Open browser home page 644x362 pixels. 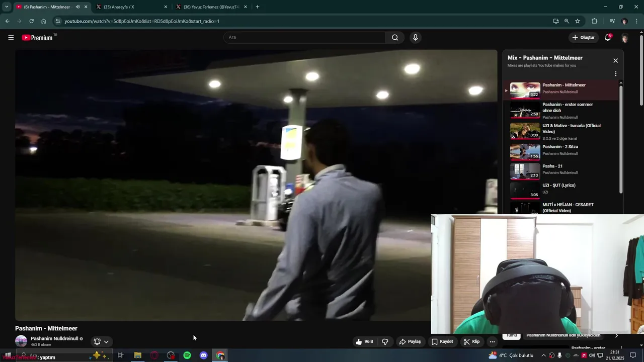click(x=44, y=21)
